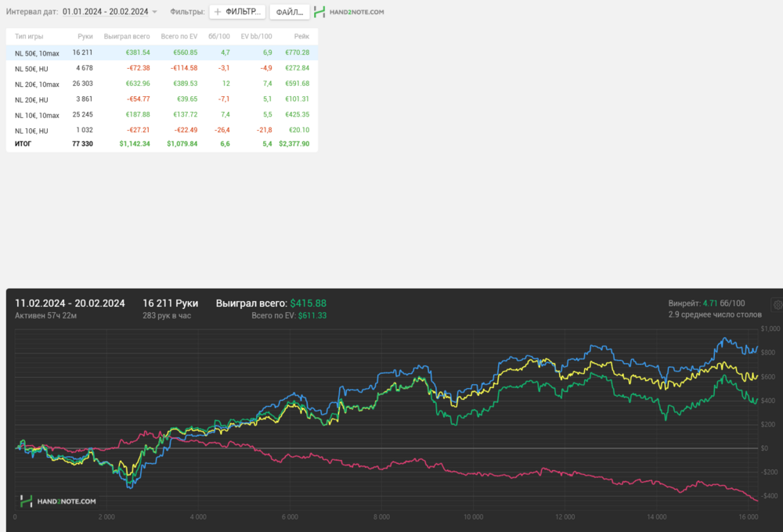
Task: Click Винрейт 4.71 бб/100 label
Action: point(706,304)
